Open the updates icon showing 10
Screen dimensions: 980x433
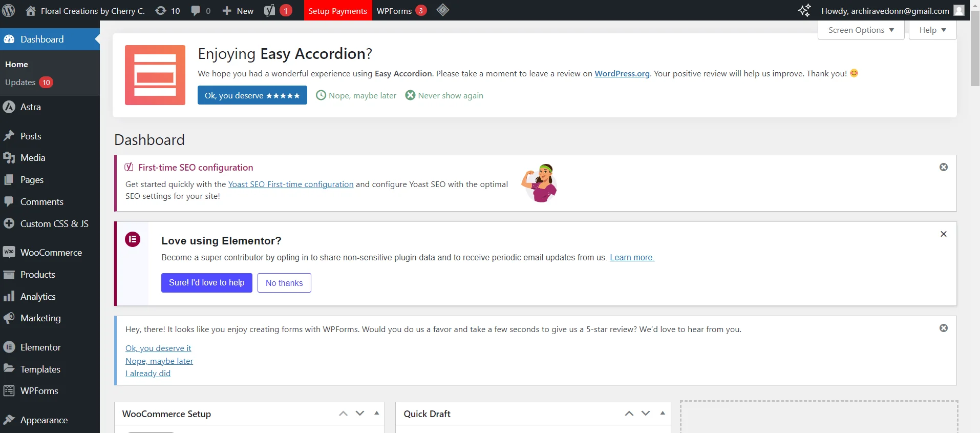(161, 11)
